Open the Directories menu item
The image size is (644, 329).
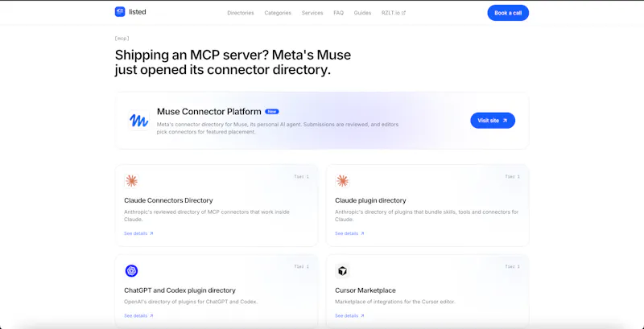pos(241,13)
